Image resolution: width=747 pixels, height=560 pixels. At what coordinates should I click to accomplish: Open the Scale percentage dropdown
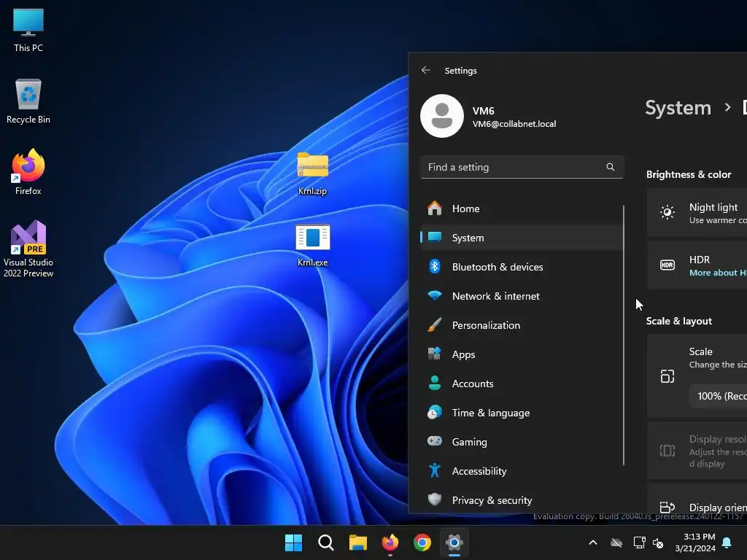718,396
